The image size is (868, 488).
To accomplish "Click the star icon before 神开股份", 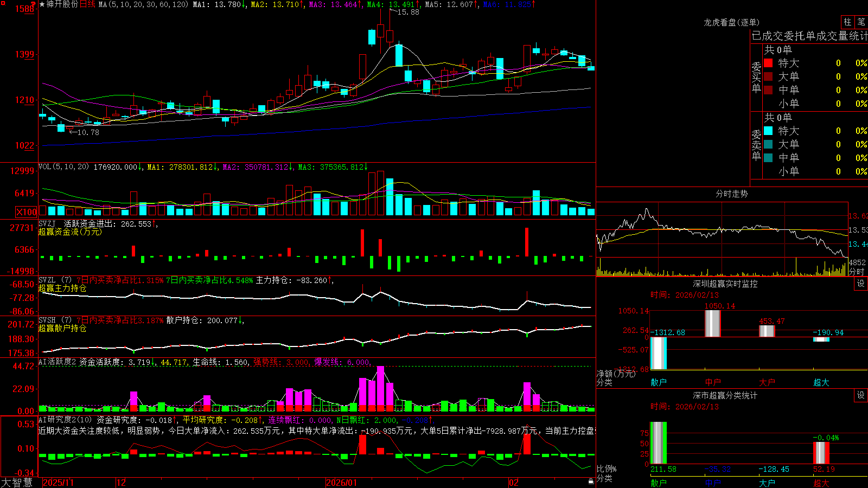I will 42,4.
